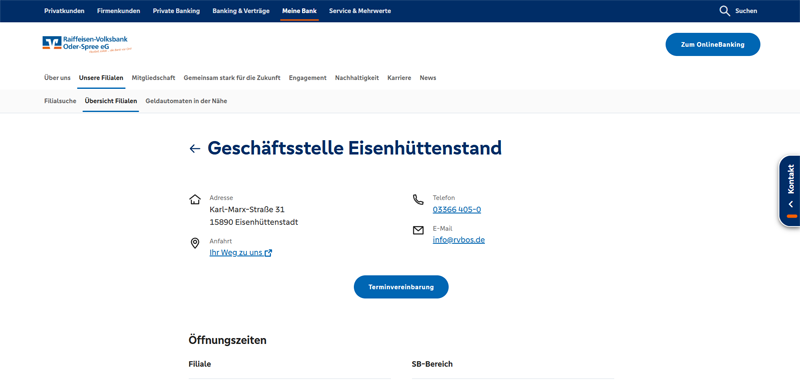Click the Zum OnlineBanking button
This screenshot has width=800, height=381.
[712, 44]
